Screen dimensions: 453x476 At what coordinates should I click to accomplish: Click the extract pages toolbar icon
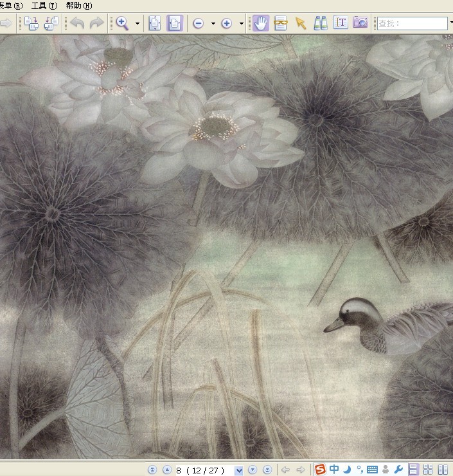51,23
